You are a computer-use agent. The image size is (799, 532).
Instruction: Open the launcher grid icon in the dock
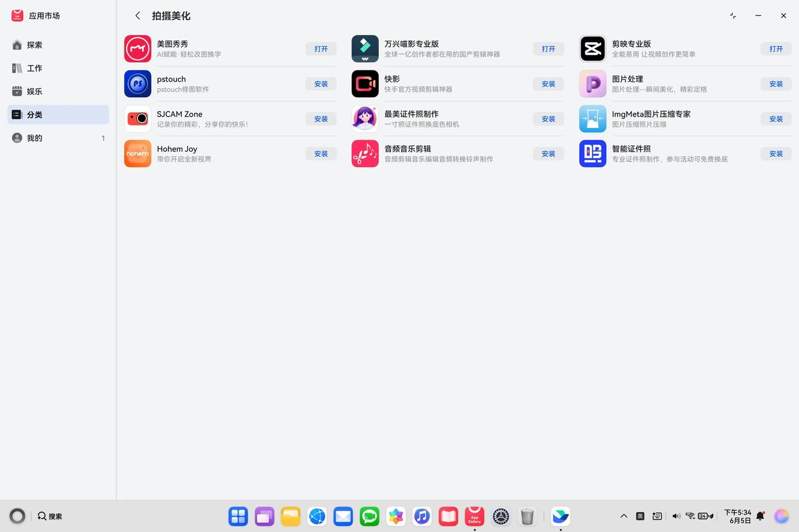pyautogui.click(x=238, y=516)
